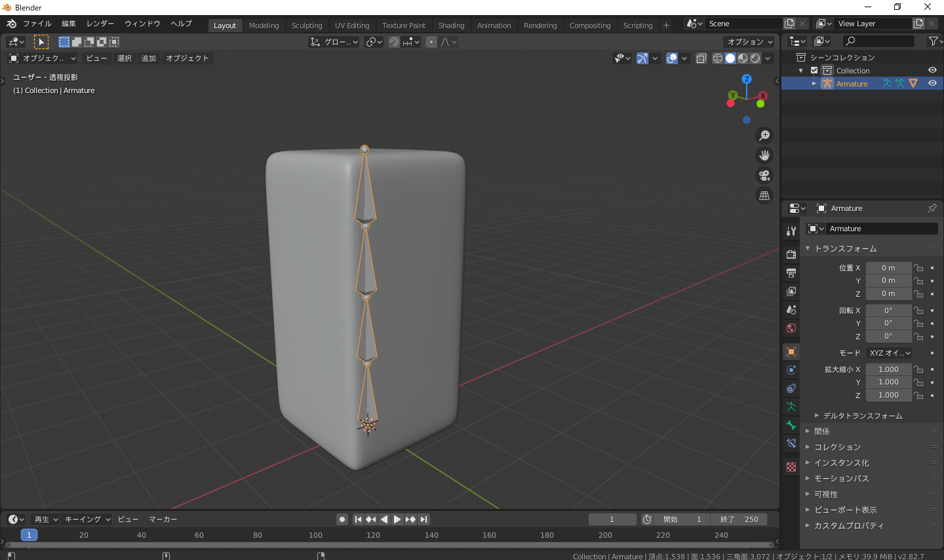Select rendered viewport shading
Image resolution: width=944 pixels, height=560 pixels.
(x=755, y=58)
